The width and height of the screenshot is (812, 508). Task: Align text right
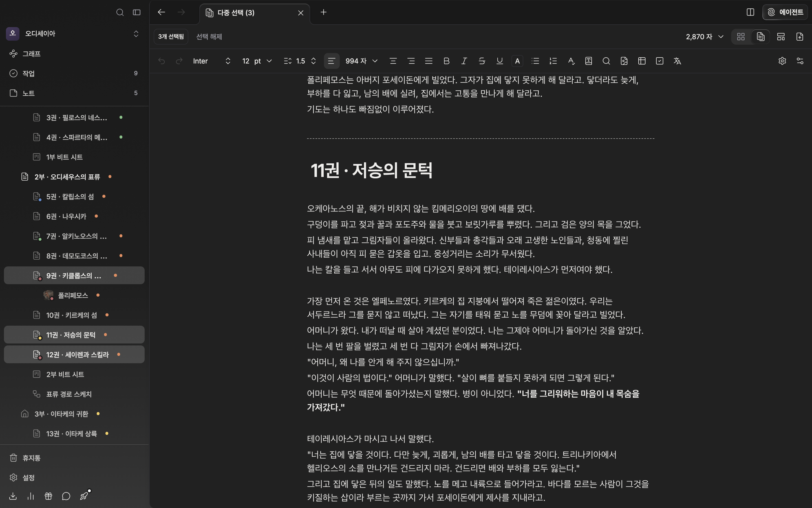point(411,61)
